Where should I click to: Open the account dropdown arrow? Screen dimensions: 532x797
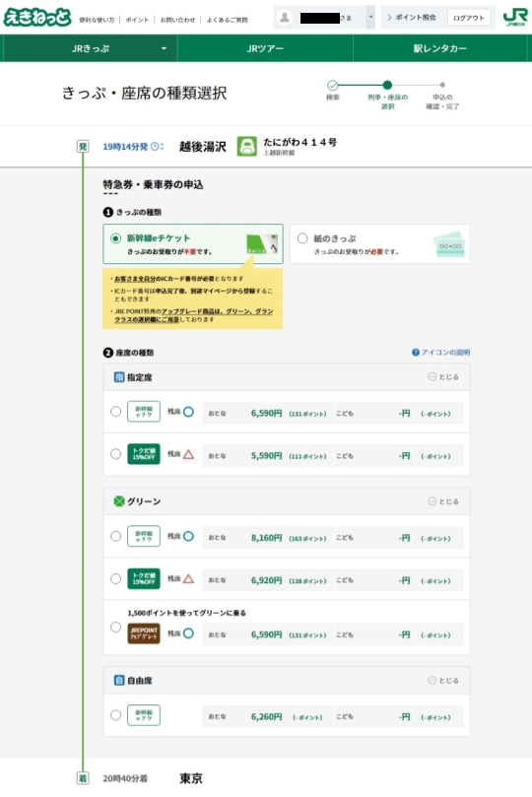(371, 18)
